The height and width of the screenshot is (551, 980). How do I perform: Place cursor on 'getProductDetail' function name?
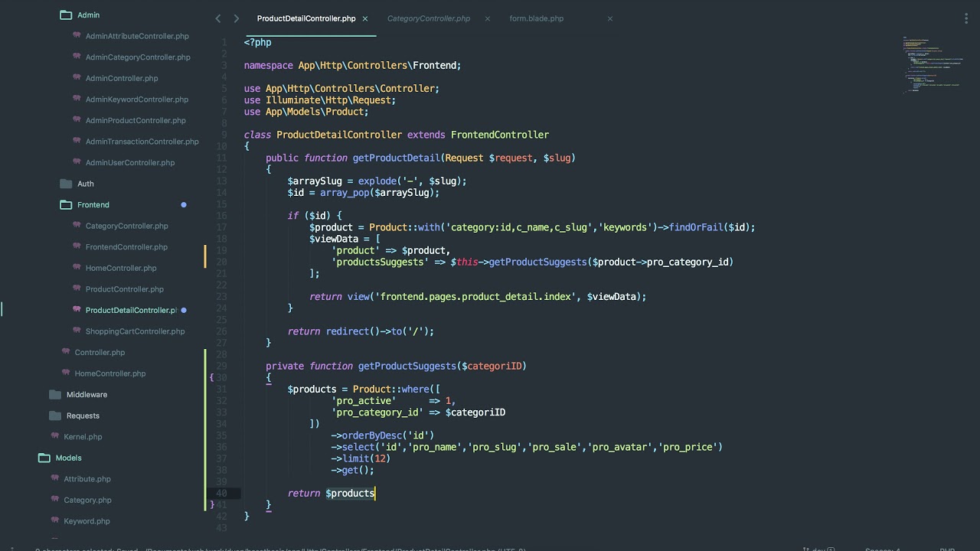click(x=396, y=158)
